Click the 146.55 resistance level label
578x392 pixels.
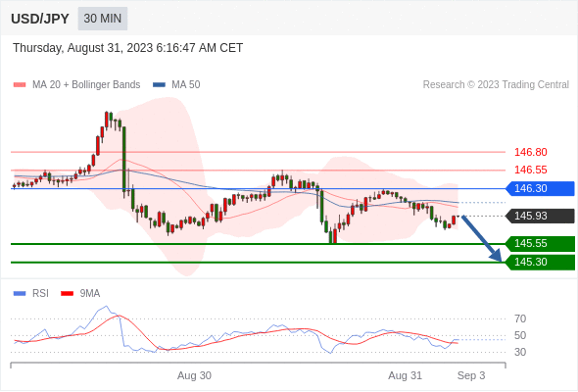click(530, 170)
